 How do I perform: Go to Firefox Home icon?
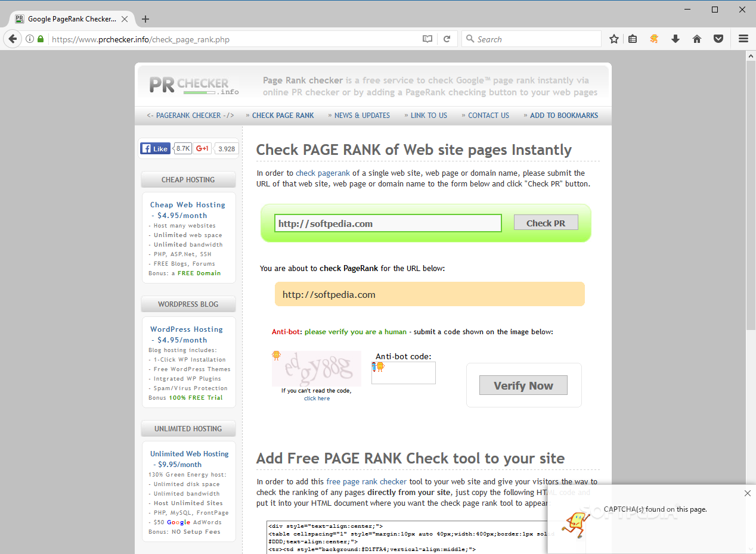(696, 39)
